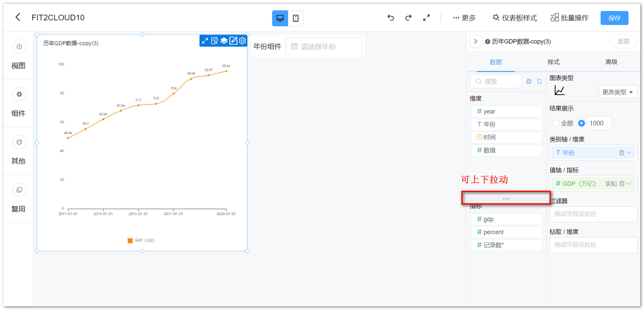Open the 其他 panel icon
644x310 pixels.
[x=19, y=142]
